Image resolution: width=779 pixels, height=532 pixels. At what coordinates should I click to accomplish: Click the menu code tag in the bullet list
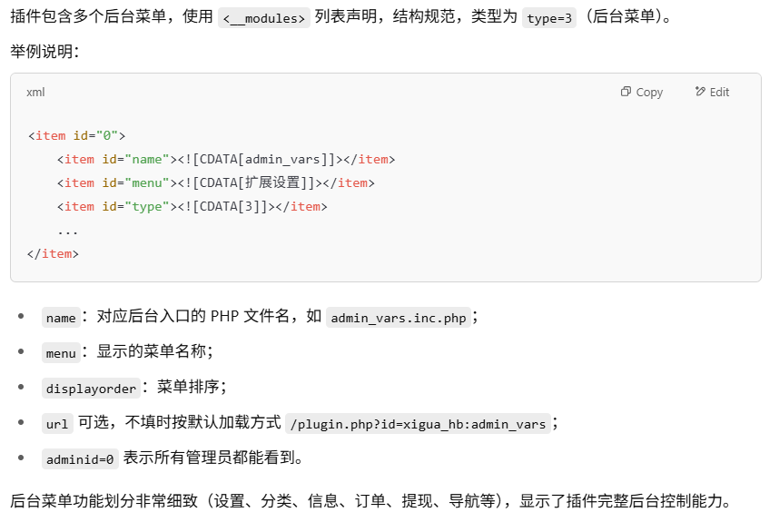tap(61, 352)
